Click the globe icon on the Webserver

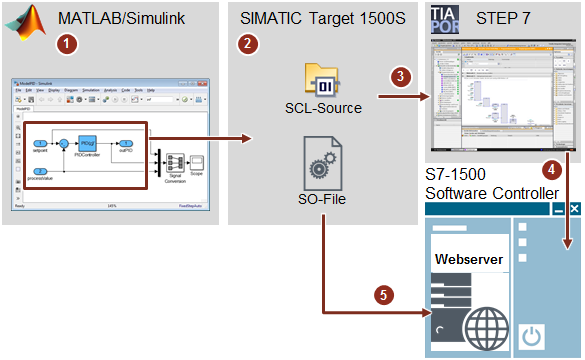487,328
